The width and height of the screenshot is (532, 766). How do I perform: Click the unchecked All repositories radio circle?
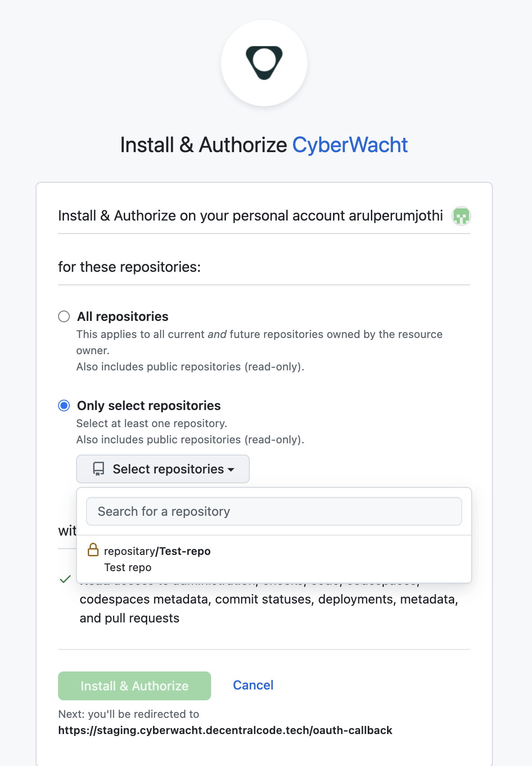64,316
